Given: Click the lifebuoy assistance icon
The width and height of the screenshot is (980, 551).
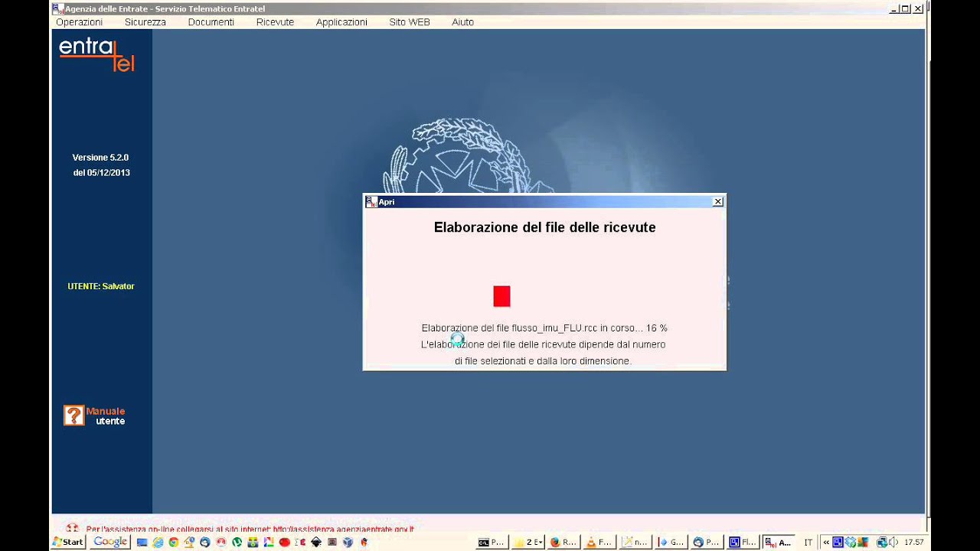Looking at the screenshot, I should coord(72,528).
